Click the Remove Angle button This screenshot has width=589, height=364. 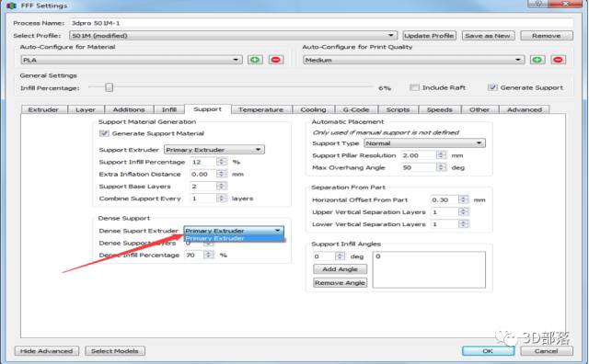[x=340, y=282]
